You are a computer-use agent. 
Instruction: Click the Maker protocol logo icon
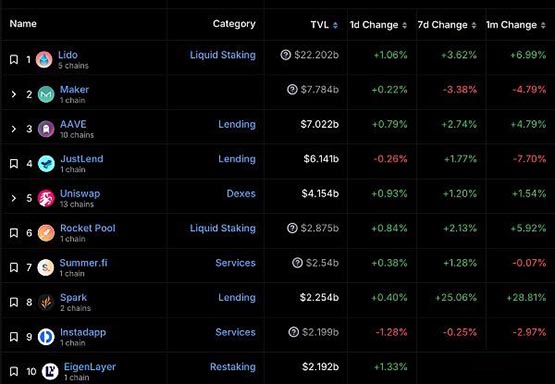tap(46, 94)
